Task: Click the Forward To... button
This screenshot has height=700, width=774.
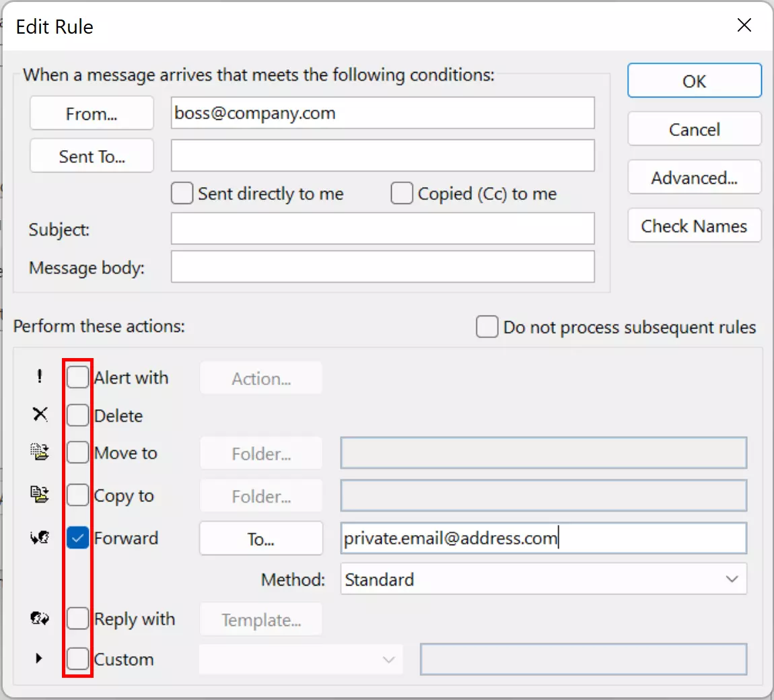Action: tap(261, 538)
